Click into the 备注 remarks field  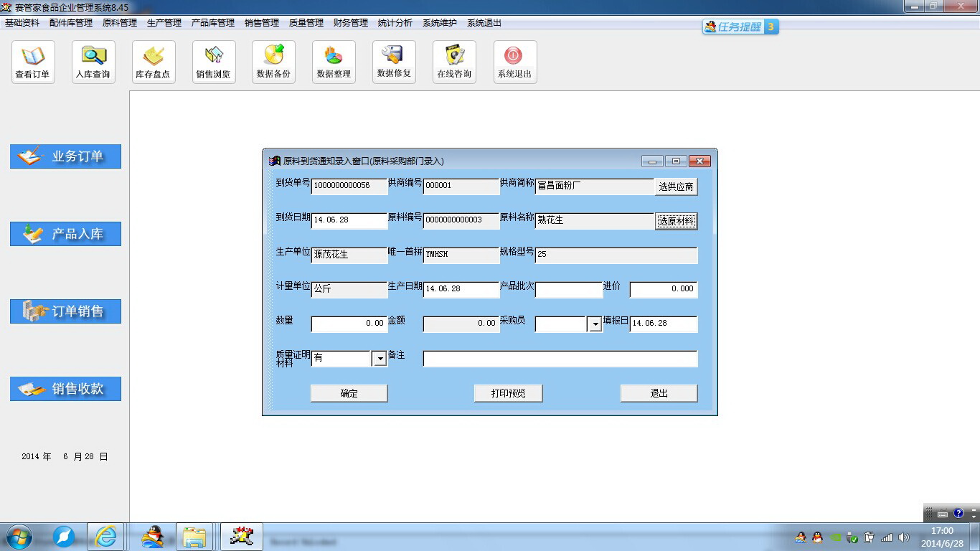click(x=560, y=358)
